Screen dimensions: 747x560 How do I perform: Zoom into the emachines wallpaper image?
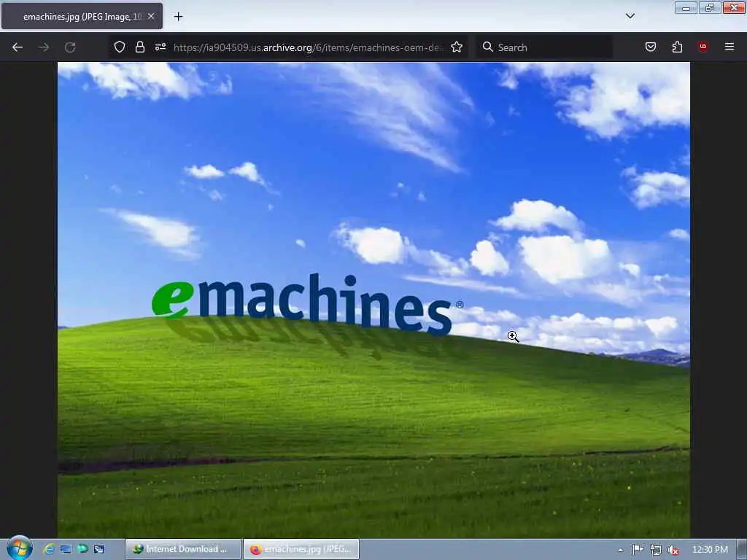pyautogui.click(x=373, y=300)
